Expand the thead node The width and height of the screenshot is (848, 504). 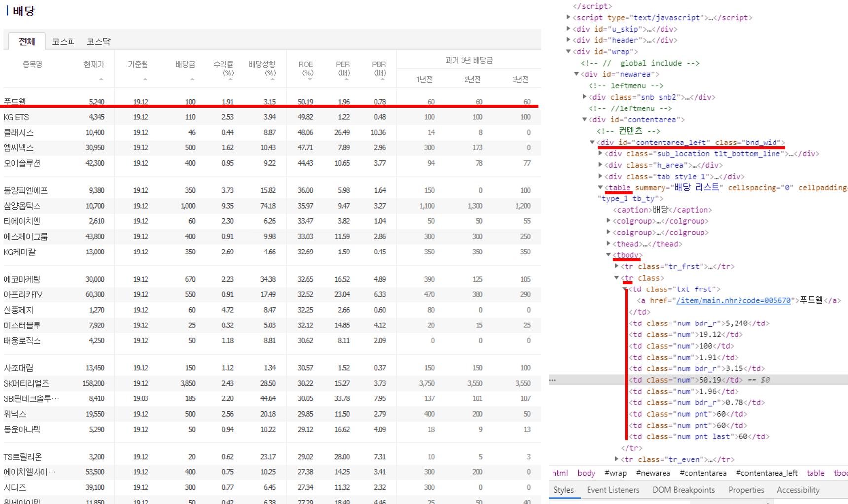[x=608, y=244]
